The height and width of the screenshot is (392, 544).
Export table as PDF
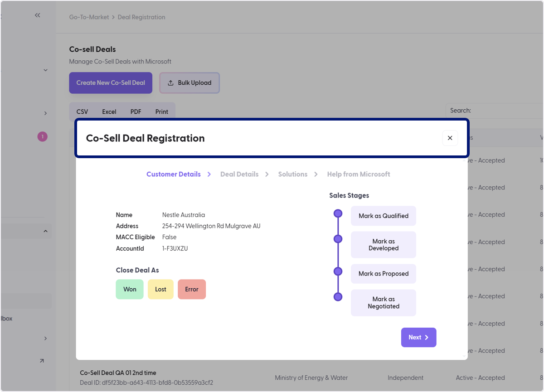[136, 111]
